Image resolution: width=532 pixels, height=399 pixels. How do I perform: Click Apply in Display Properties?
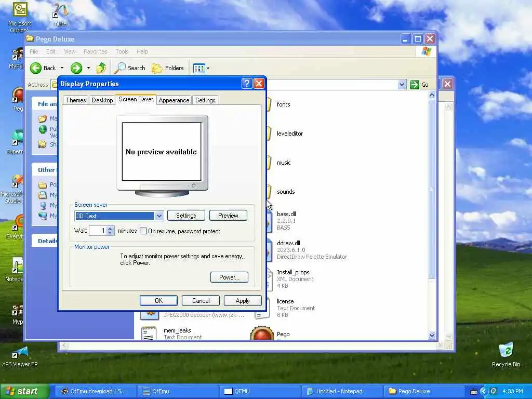pyautogui.click(x=243, y=301)
